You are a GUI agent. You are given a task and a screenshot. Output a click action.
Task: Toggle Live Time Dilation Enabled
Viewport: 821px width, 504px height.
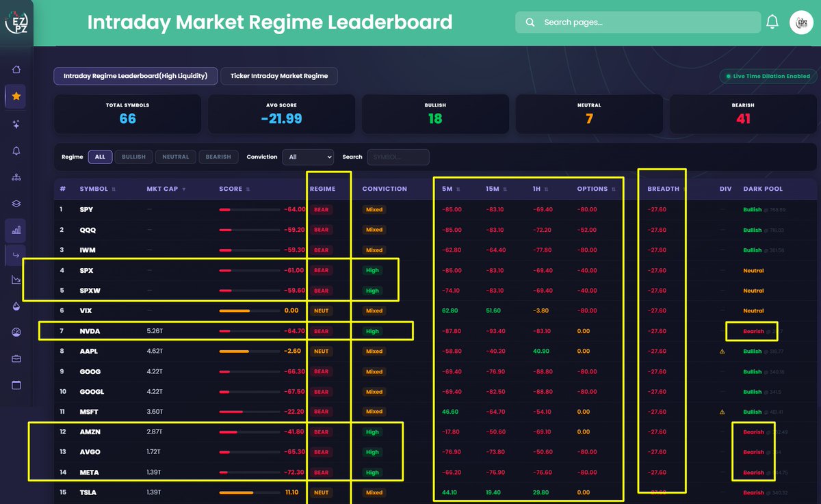tap(768, 77)
